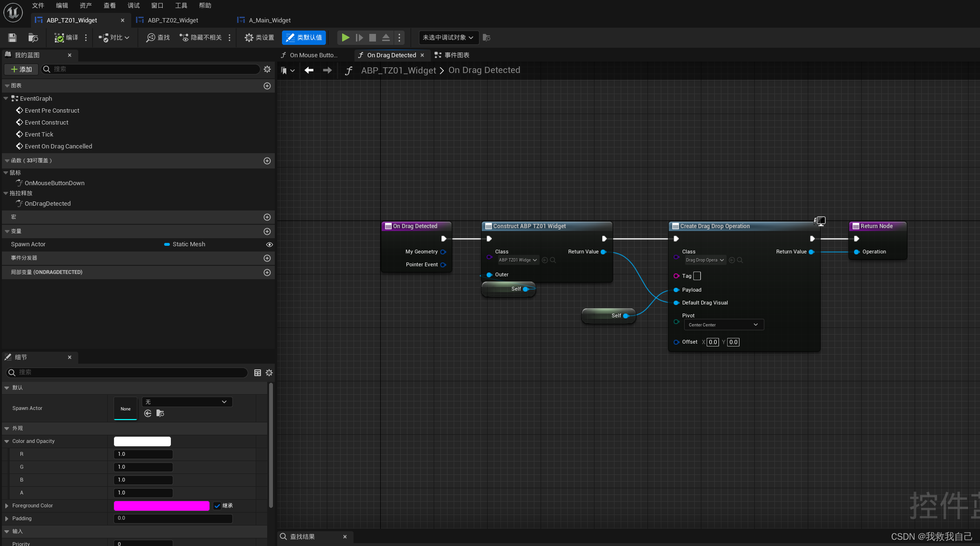980x546 pixels.
Task: Click the magenta Foreground Color swatch
Action: [x=161, y=505]
